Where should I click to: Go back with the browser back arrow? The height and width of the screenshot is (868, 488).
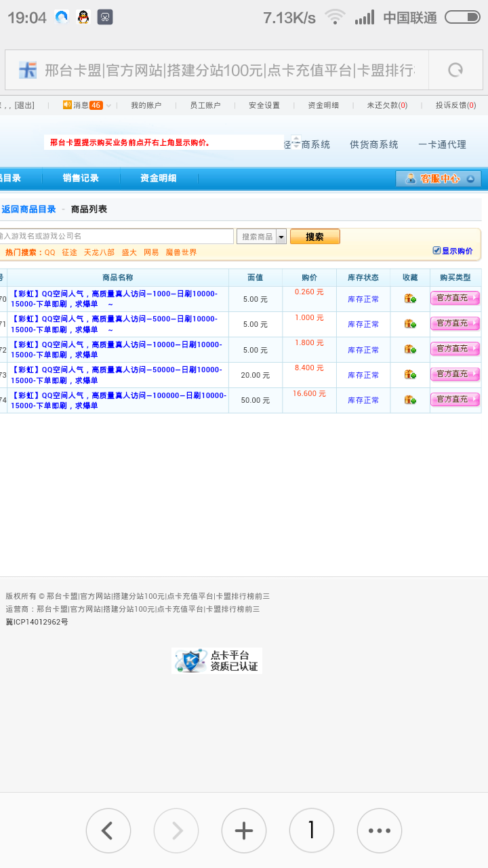tap(108, 830)
